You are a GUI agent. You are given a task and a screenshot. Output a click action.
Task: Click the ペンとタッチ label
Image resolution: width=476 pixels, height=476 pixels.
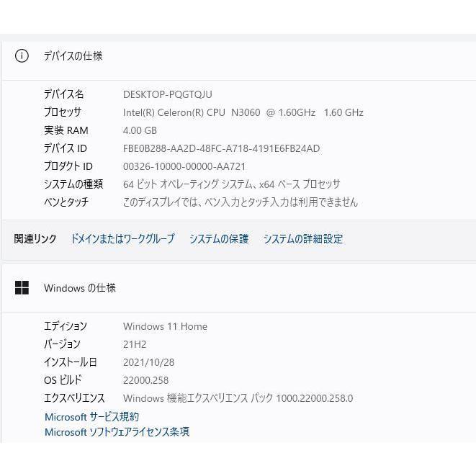(66, 202)
